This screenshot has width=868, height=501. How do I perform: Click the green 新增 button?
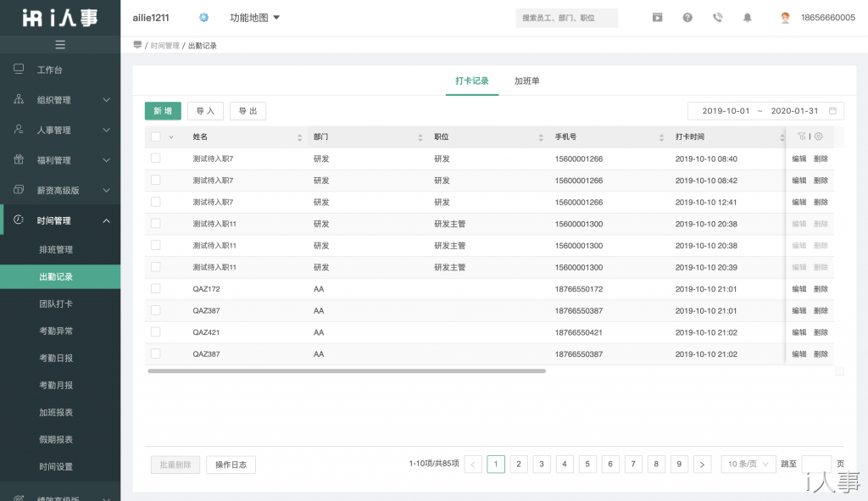click(163, 111)
